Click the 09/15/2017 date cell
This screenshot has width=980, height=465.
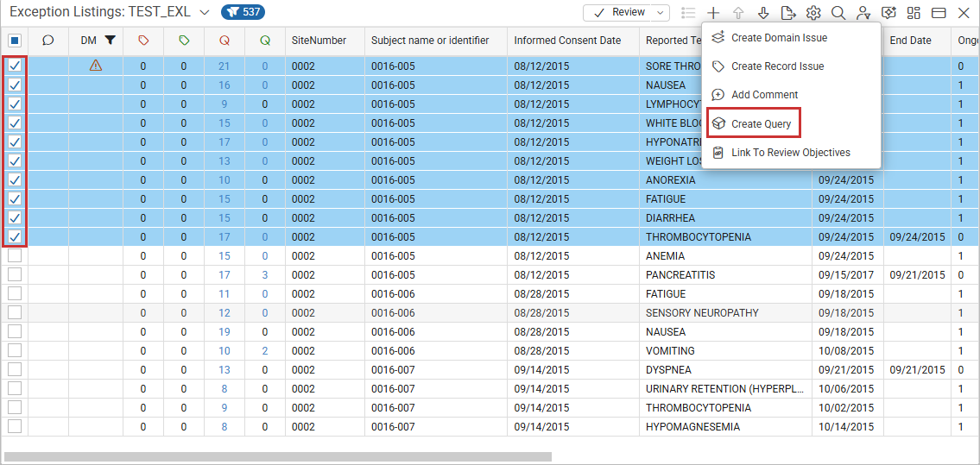point(848,274)
